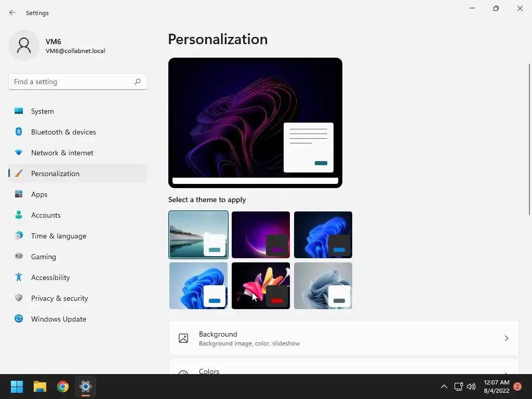Click the Accounts person icon
532x399 pixels.
(x=19, y=215)
